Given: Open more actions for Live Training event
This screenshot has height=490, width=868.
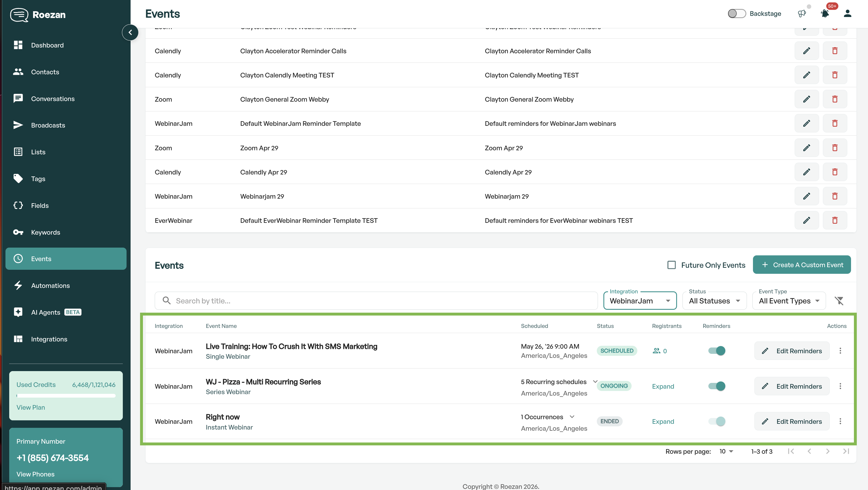Looking at the screenshot, I should (x=840, y=351).
